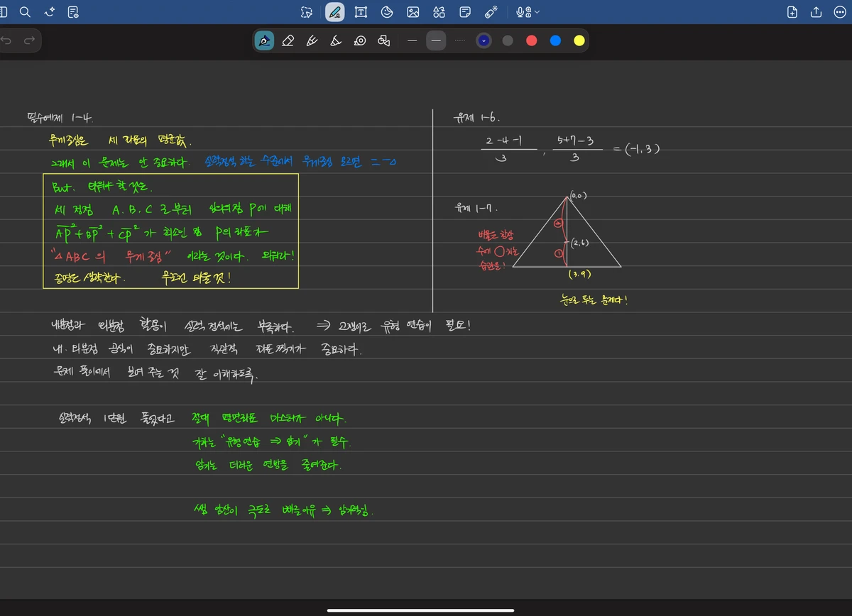Pick the red pen color
Image resolution: width=852 pixels, height=616 pixels.
[531, 40]
